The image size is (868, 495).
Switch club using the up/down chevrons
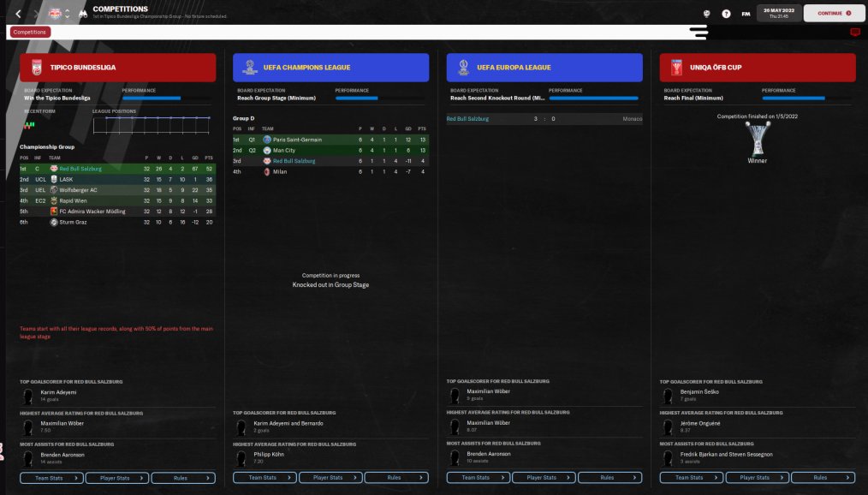pos(68,14)
